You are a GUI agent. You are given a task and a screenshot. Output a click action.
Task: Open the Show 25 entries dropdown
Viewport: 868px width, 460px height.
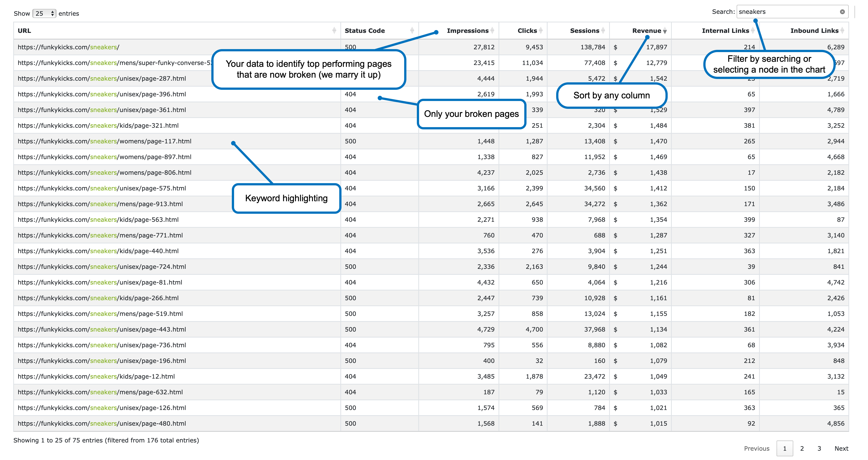tap(44, 13)
